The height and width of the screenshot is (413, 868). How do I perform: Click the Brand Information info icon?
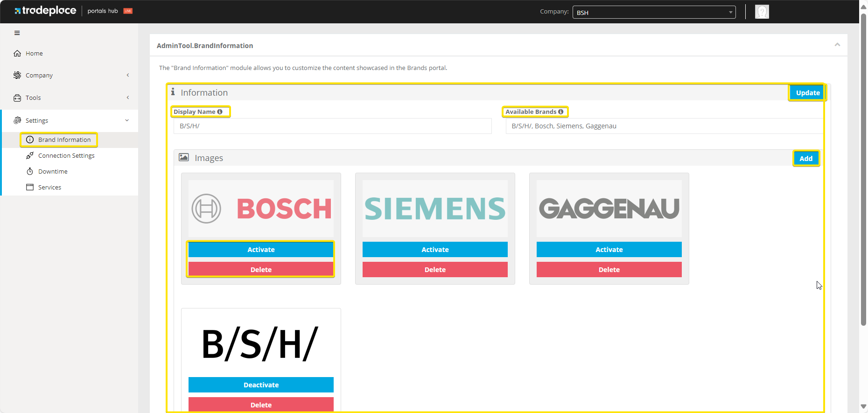pyautogui.click(x=30, y=140)
